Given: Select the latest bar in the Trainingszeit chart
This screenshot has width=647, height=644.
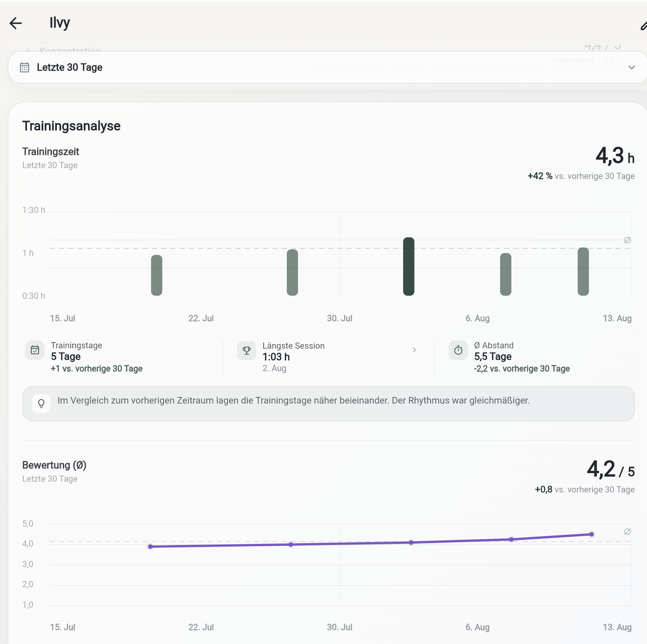Looking at the screenshot, I should (583, 271).
